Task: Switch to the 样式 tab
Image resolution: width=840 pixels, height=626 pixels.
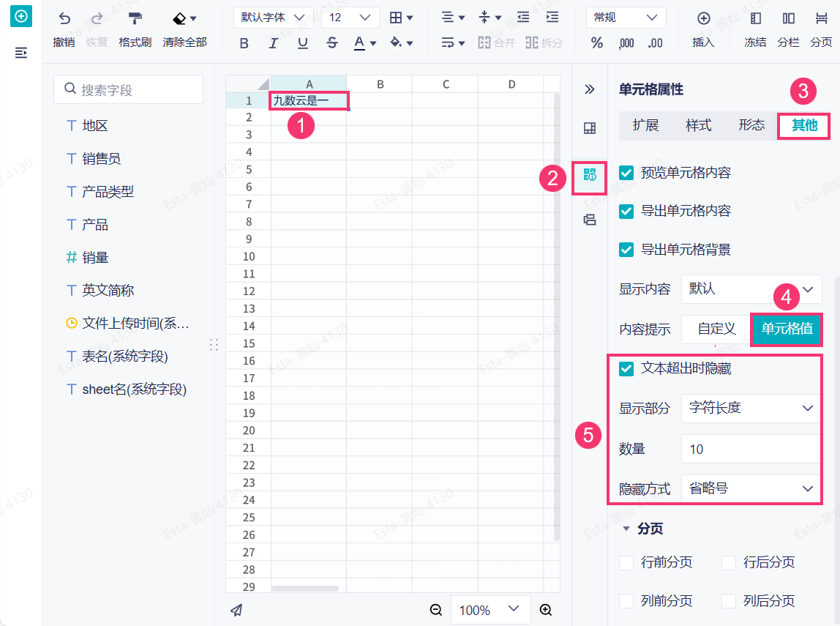Action: click(x=699, y=125)
